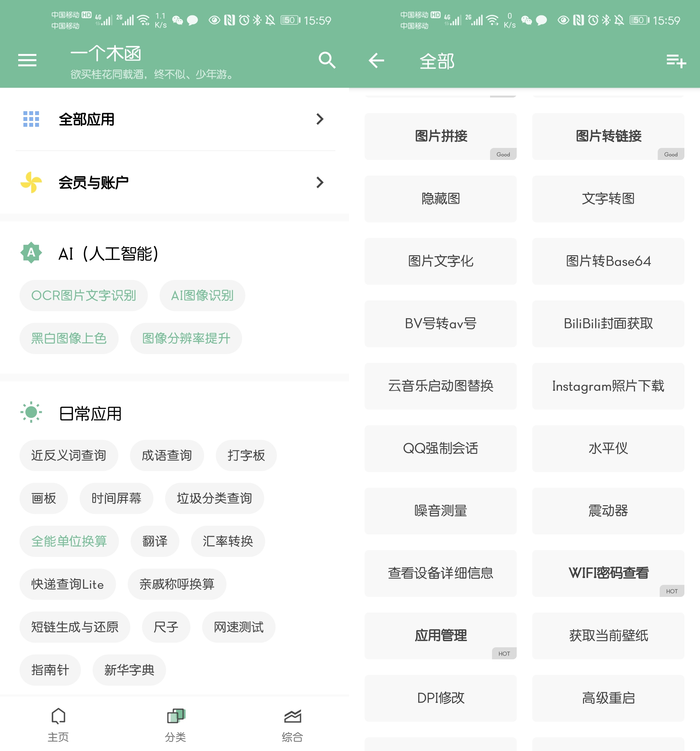700x751 pixels.
Task: Click the grid icon beside 全部应用
Action: (31, 119)
